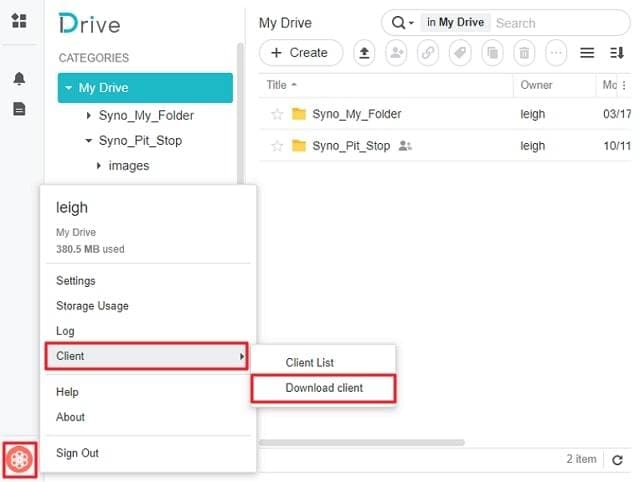Screen dimensions: 640x482
Task: Click the Syno_My_Folder name in file list
Action: [357, 114]
